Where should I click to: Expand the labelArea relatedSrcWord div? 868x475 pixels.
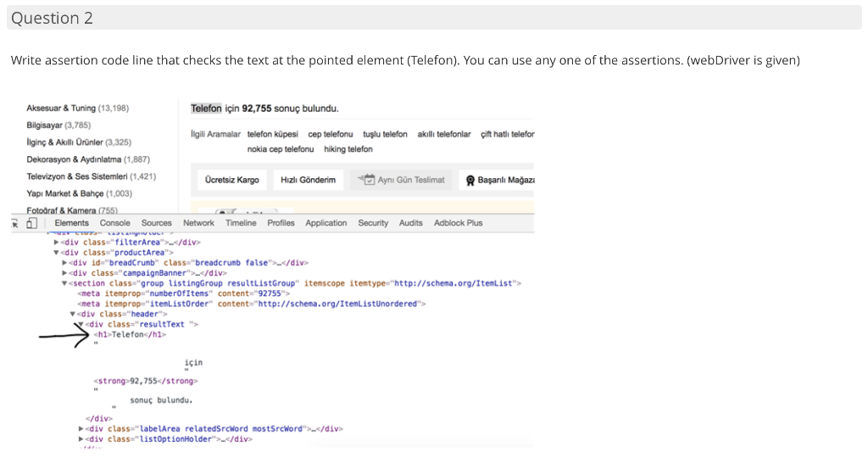click(x=81, y=429)
